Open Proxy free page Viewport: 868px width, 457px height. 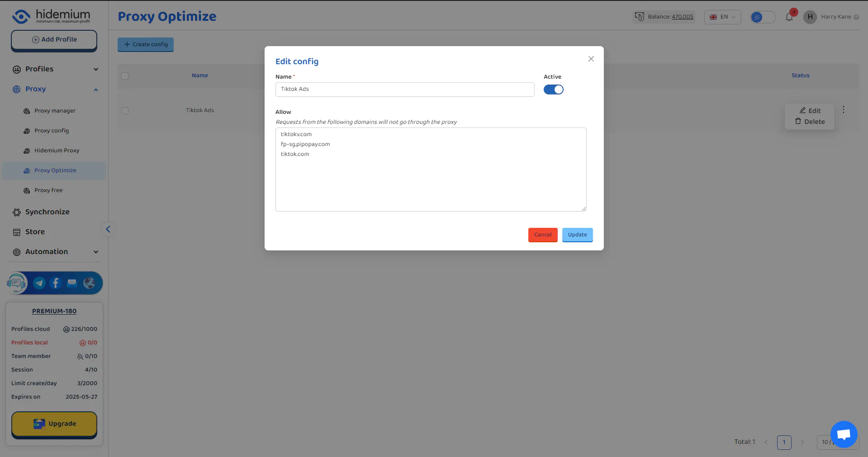(48, 190)
